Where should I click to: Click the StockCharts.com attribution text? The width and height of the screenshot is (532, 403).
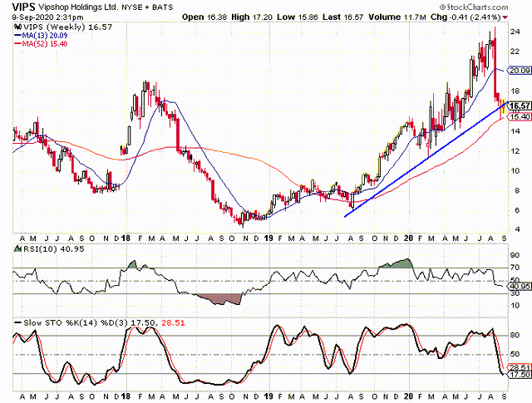(x=474, y=7)
